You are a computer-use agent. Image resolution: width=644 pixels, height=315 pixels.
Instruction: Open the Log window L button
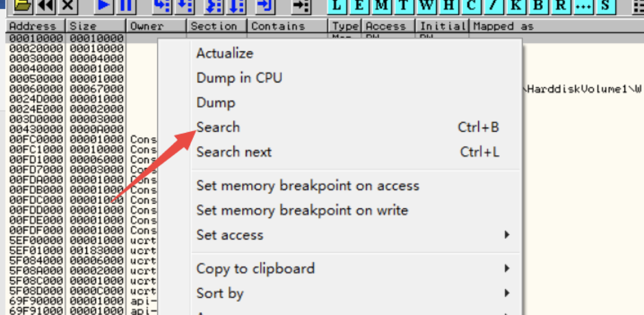point(337,6)
